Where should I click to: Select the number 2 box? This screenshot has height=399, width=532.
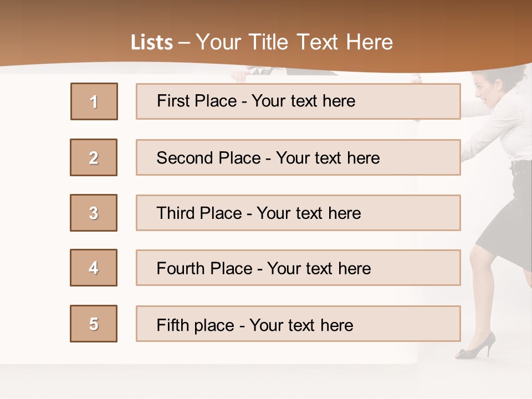tap(94, 157)
